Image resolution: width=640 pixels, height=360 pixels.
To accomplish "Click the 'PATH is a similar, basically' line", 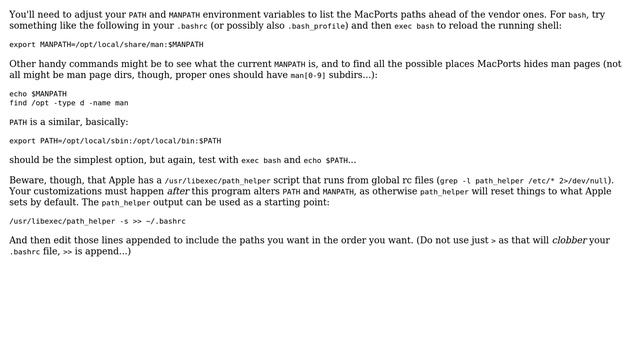I will (x=69, y=122).
